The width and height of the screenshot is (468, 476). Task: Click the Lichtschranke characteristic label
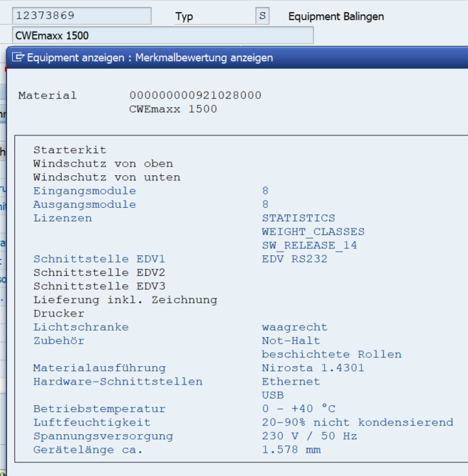pos(81,327)
